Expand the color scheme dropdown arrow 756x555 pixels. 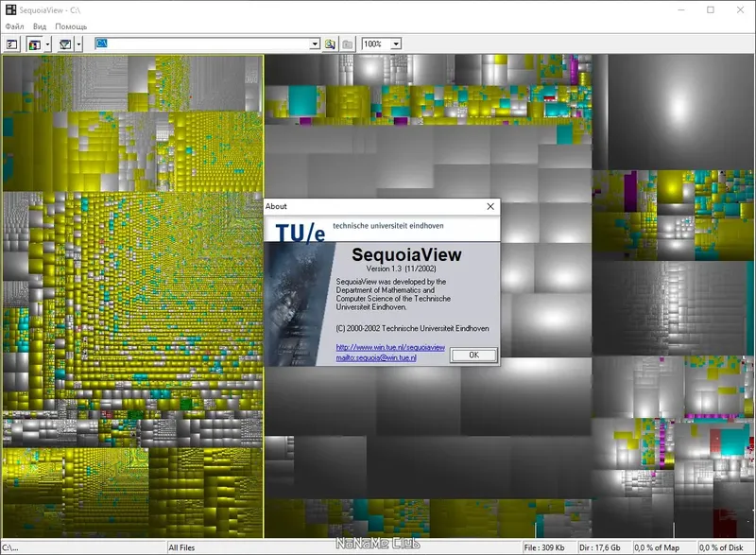(48, 44)
